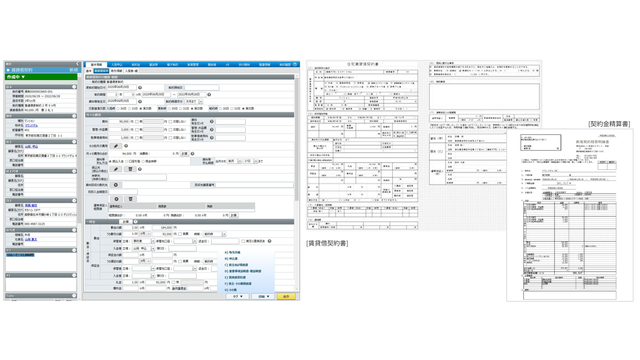
Task: Open help icon in 一時金 section header
Action: click(136, 222)
